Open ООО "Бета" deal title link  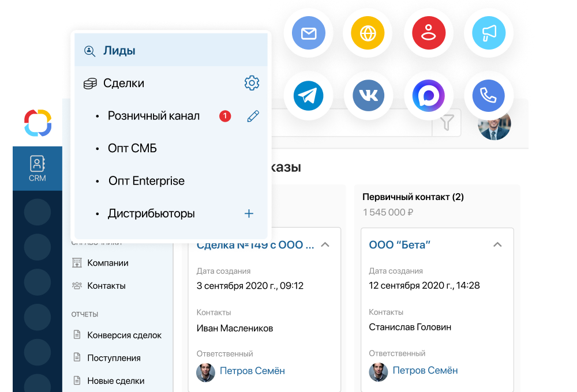400,245
